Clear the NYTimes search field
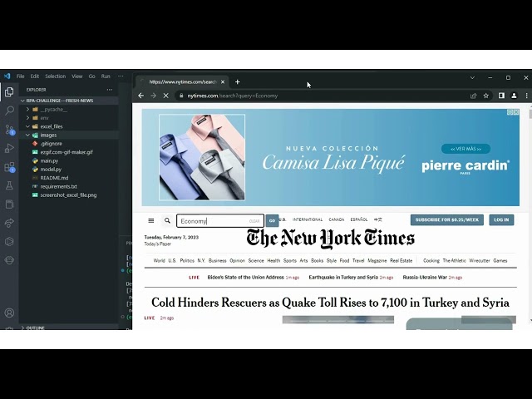532x399 pixels. click(254, 221)
